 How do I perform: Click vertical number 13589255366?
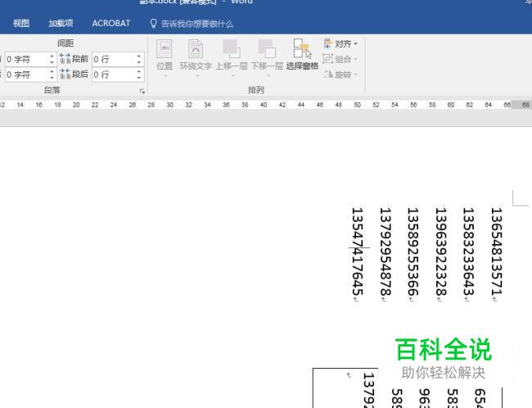pos(413,252)
